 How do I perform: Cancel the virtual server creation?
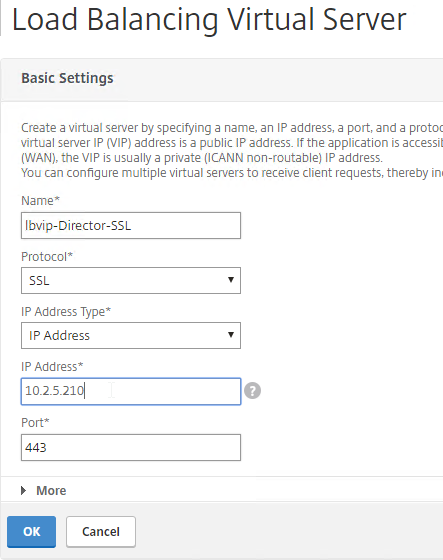[x=101, y=531]
